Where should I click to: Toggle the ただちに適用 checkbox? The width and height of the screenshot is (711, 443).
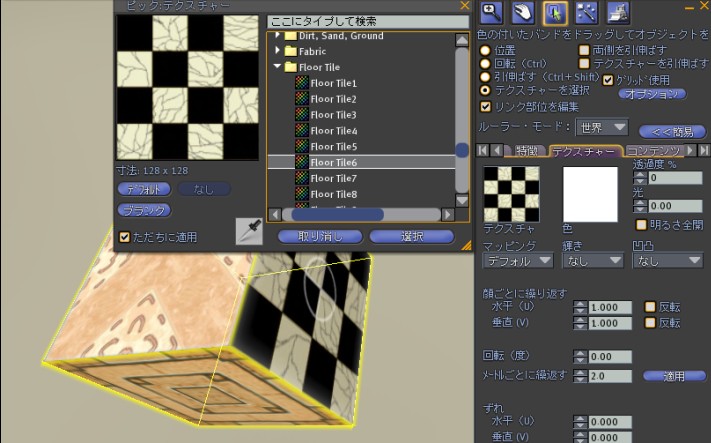coord(124,237)
